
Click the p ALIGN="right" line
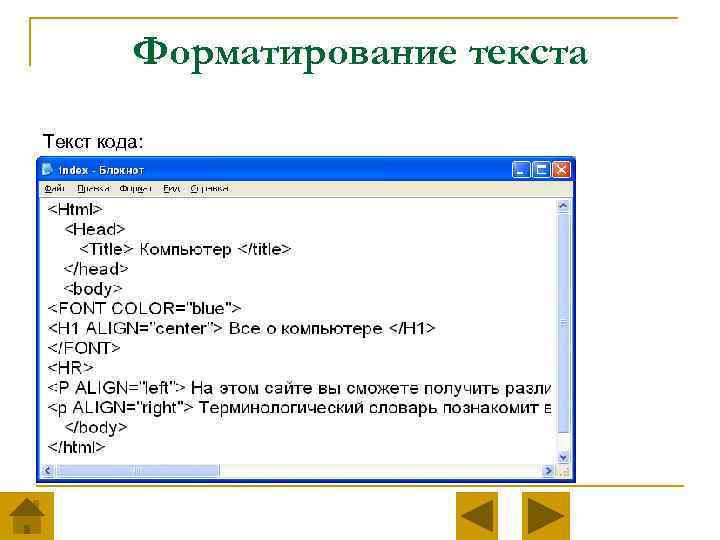point(299,408)
